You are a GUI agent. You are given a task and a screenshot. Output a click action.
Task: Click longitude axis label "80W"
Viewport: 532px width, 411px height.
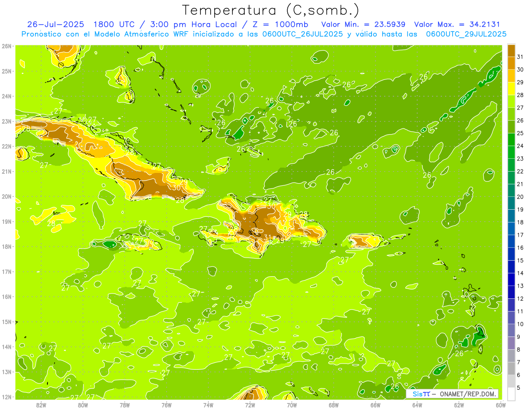click(83, 405)
